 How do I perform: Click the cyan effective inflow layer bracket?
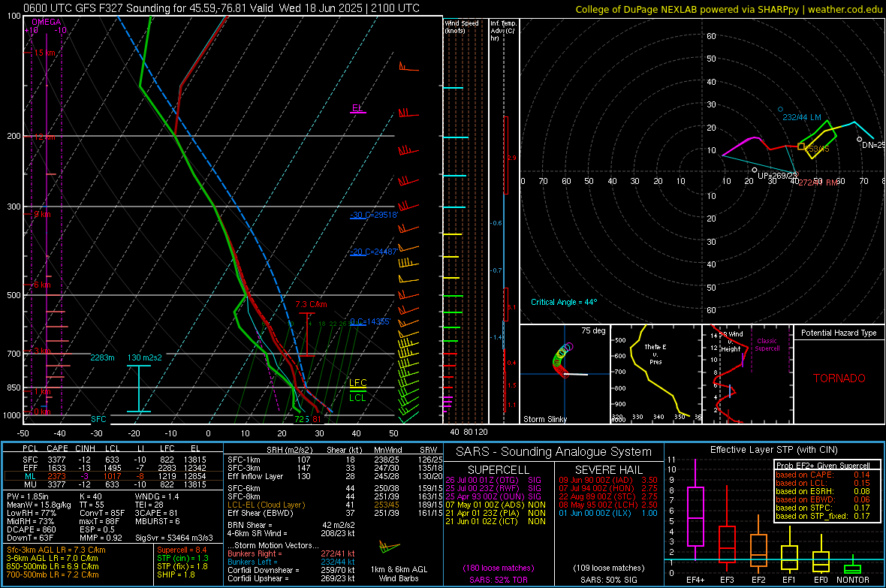[138, 388]
